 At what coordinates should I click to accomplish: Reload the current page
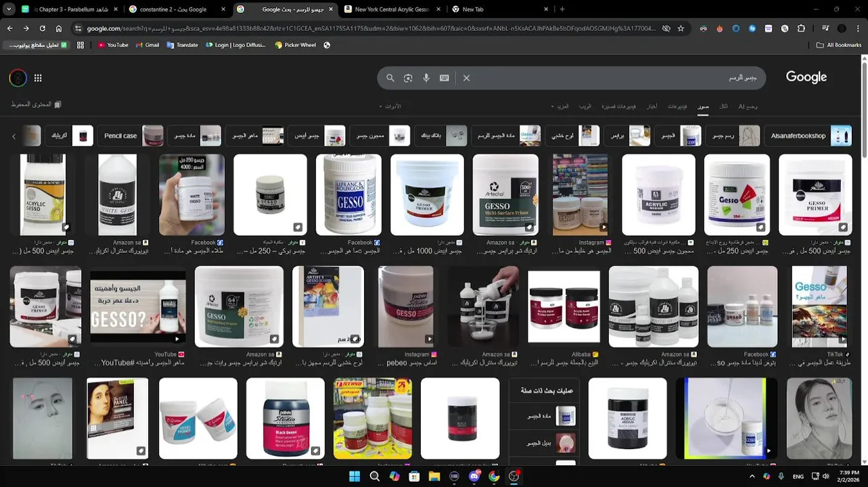coord(42,28)
